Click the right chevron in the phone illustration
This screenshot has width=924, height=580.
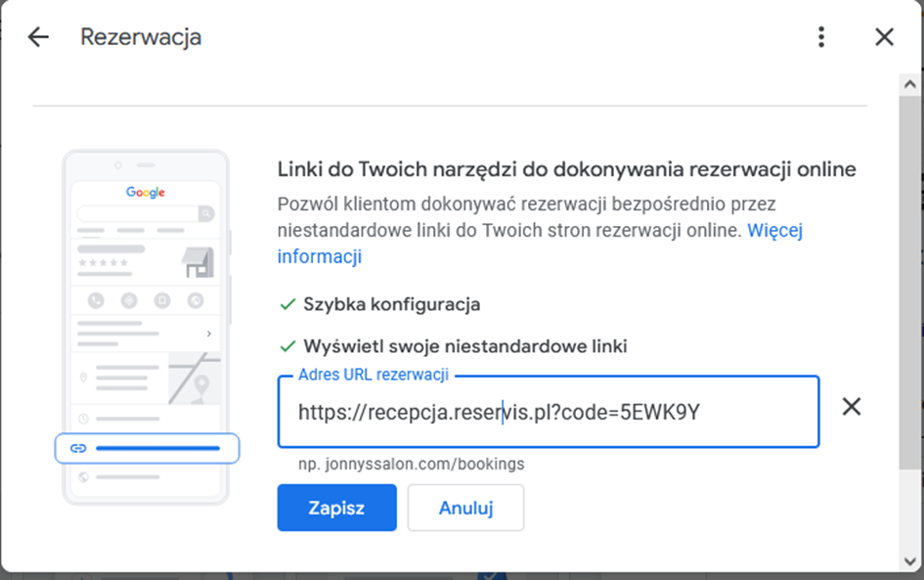209,334
